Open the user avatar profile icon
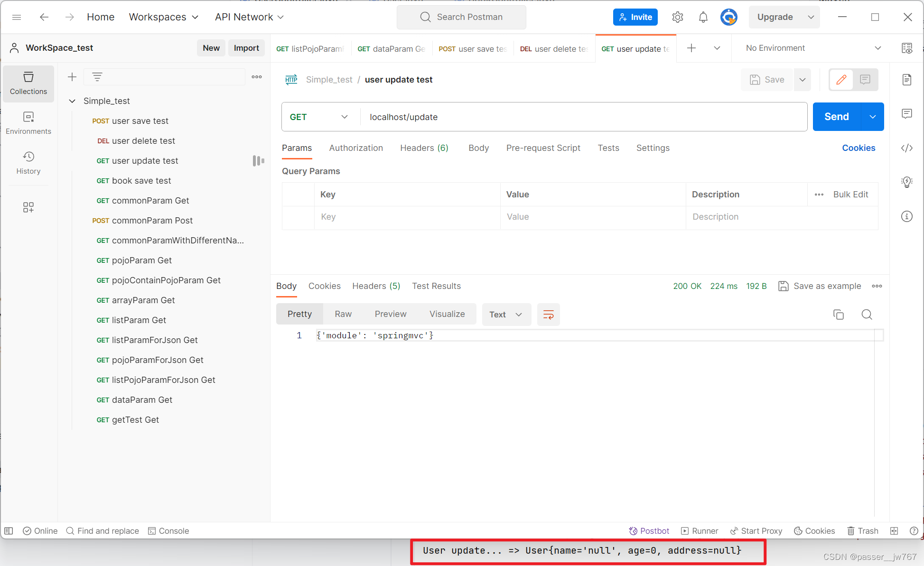This screenshot has width=924, height=566. tap(728, 17)
